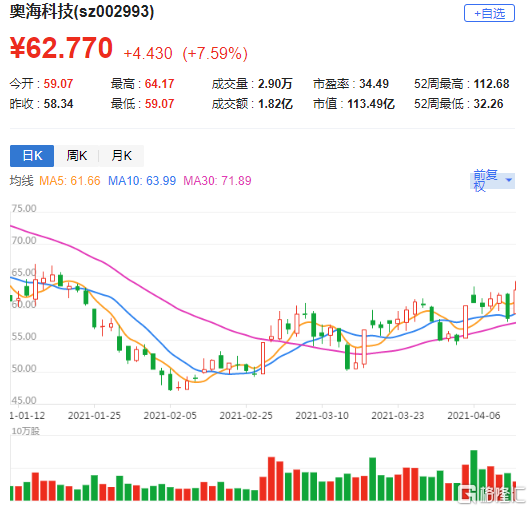Click the 今开 value 59.07
532x511 pixels.
58,83
